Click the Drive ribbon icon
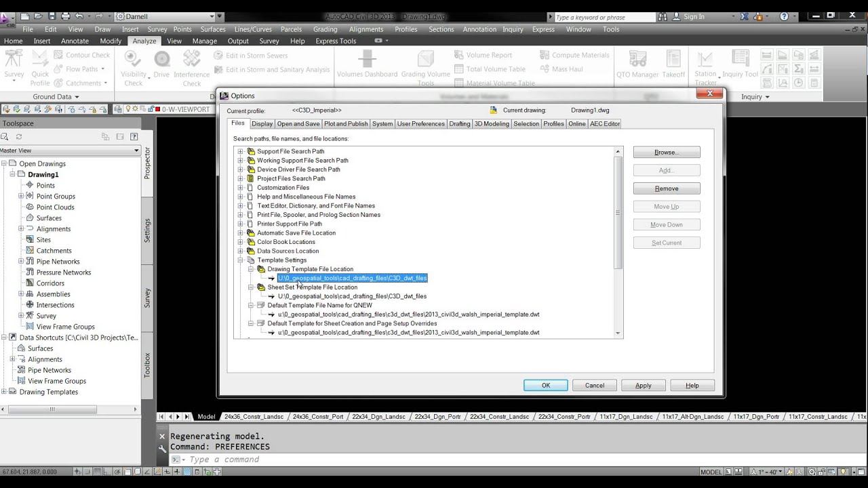This screenshot has width=868, height=488. (x=161, y=59)
